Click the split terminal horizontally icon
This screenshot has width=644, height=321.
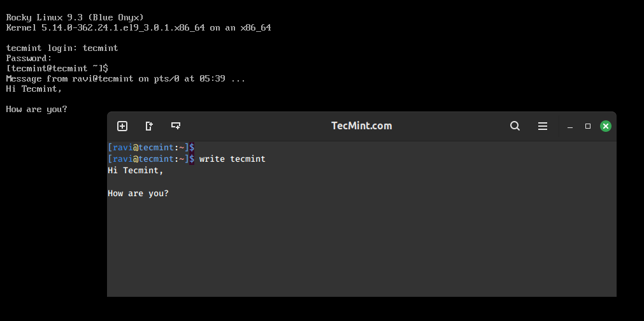(176, 126)
